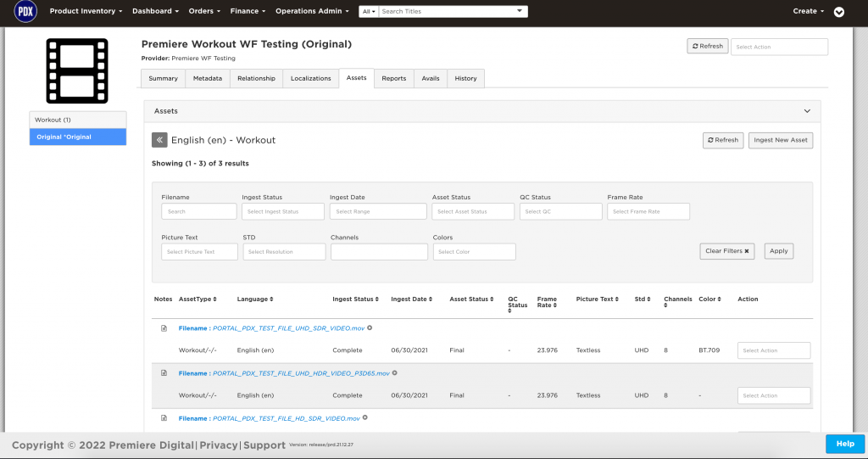
Task: Open Operations Admin menu
Action: pyautogui.click(x=312, y=11)
